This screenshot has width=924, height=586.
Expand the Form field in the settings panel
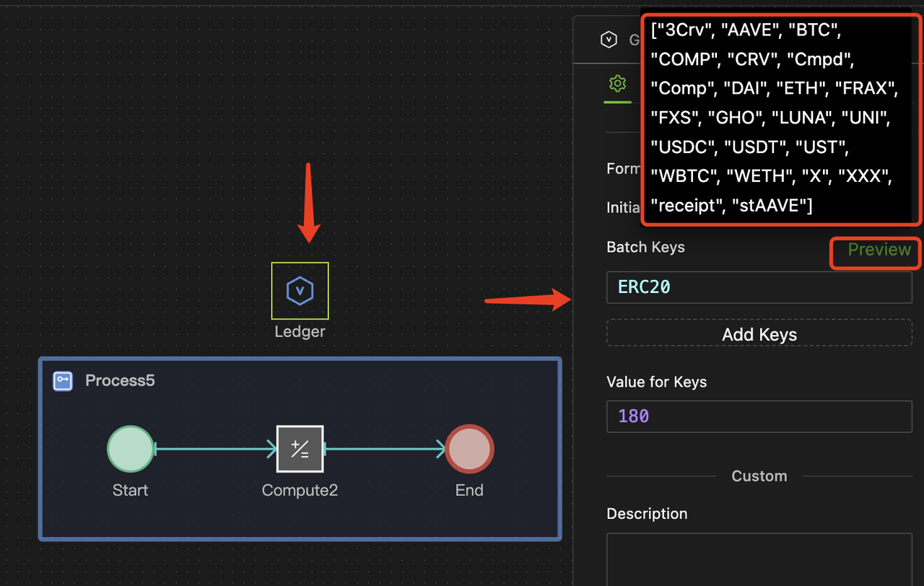click(x=622, y=168)
